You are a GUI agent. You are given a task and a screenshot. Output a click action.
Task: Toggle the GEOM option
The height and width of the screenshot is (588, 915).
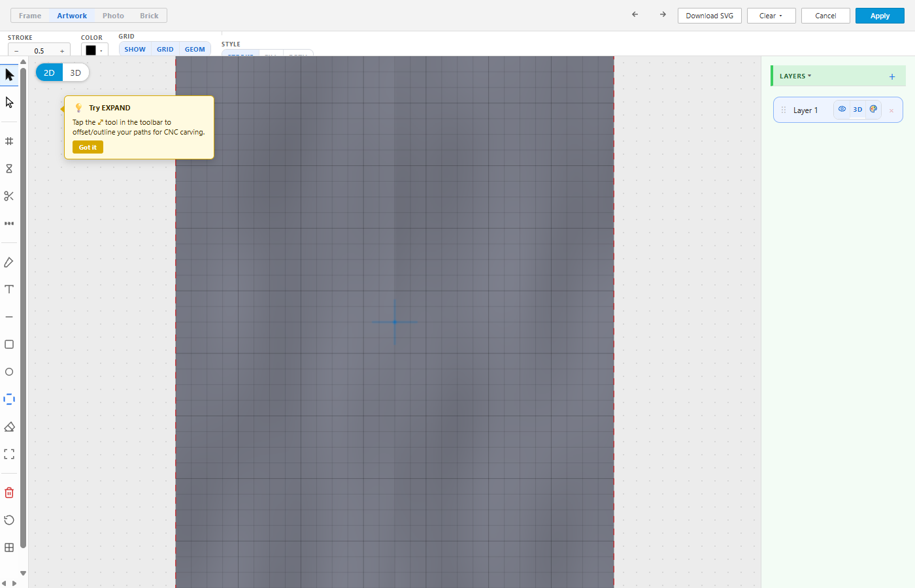pos(195,49)
